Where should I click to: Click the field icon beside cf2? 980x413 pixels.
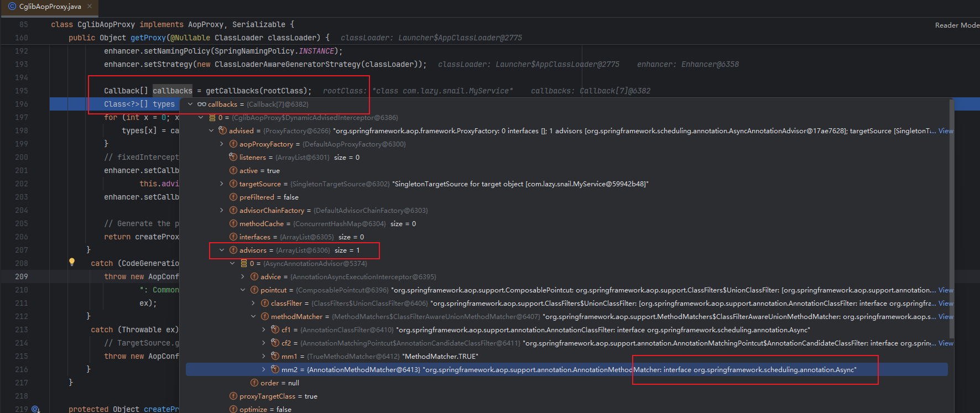275,343
